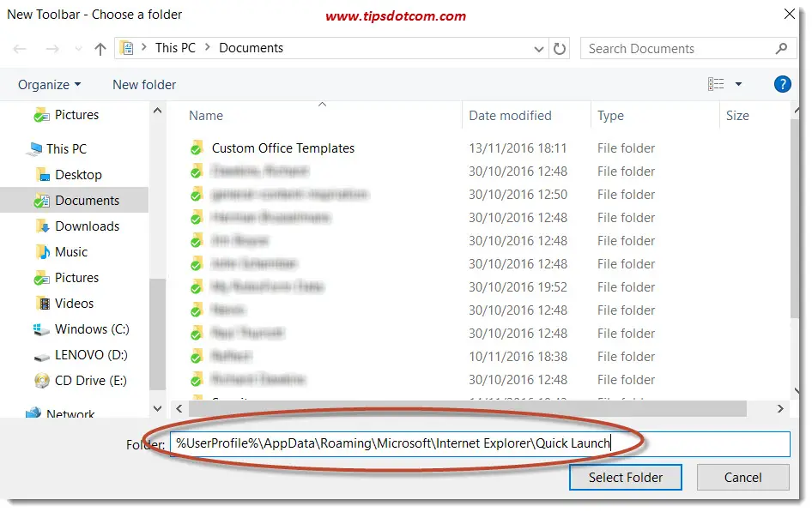This screenshot has height=512, width=812.
Task: Click the Windows (C:) drive icon
Action: 41,329
